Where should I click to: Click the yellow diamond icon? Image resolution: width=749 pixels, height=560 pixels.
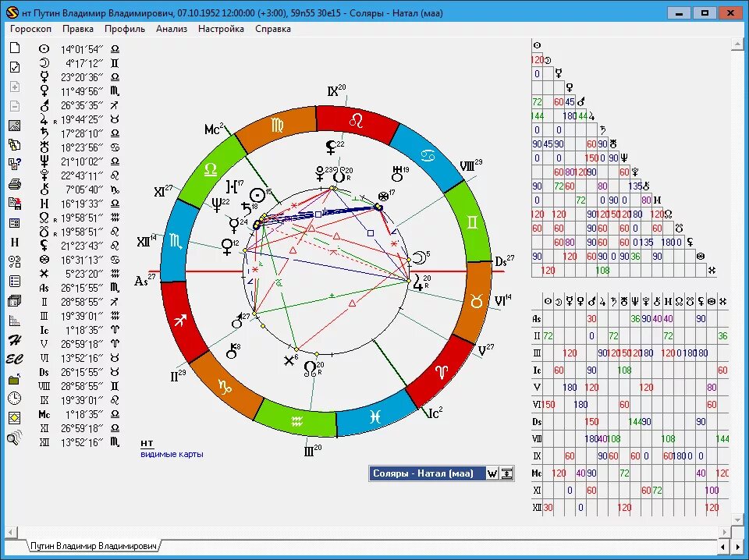(15, 418)
